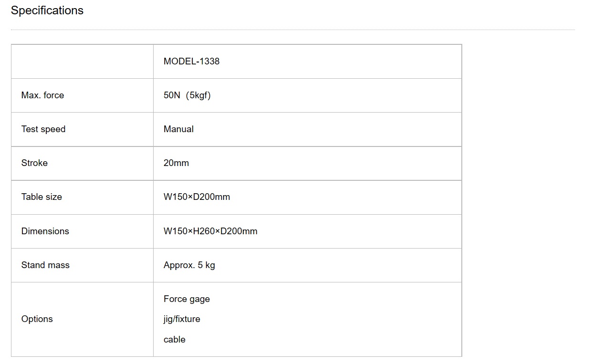
Task: Click the Max. force row label
Action: pos(42,95)
